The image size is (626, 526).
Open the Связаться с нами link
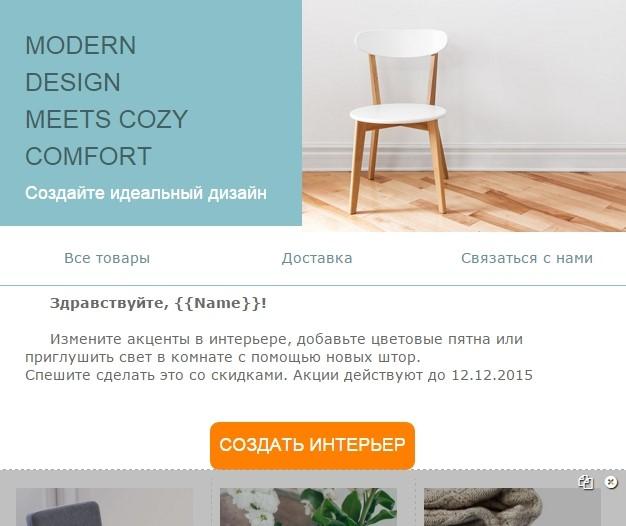click(x=527, y=258)
